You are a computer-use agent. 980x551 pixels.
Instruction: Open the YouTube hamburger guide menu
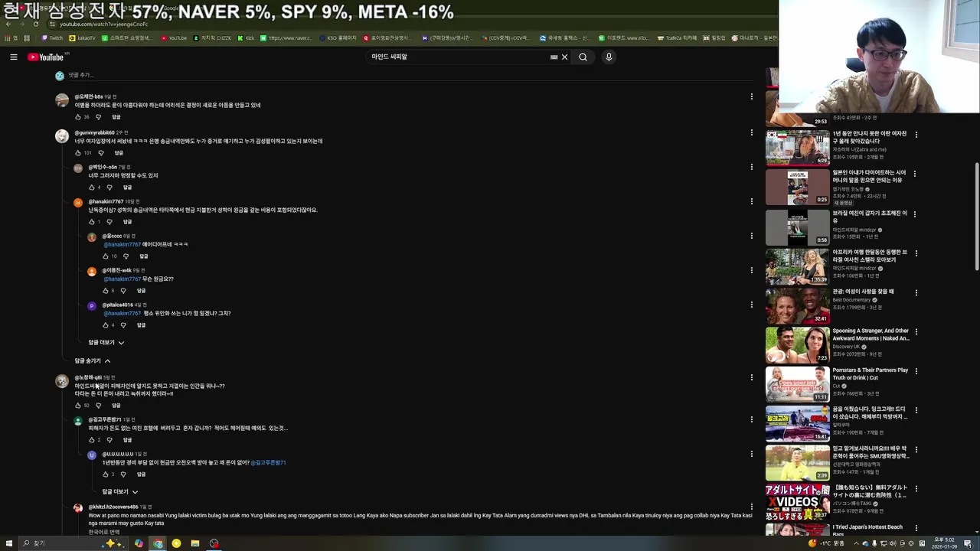tap(14, 57)
